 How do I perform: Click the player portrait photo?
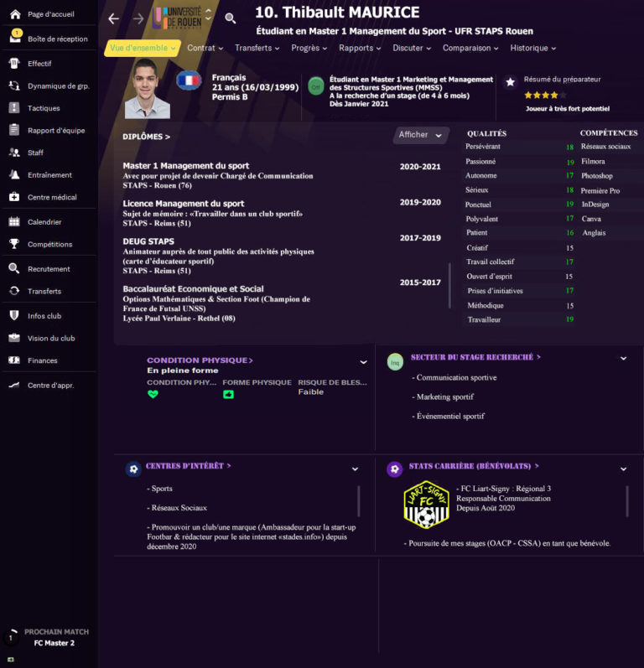(148, 89)
